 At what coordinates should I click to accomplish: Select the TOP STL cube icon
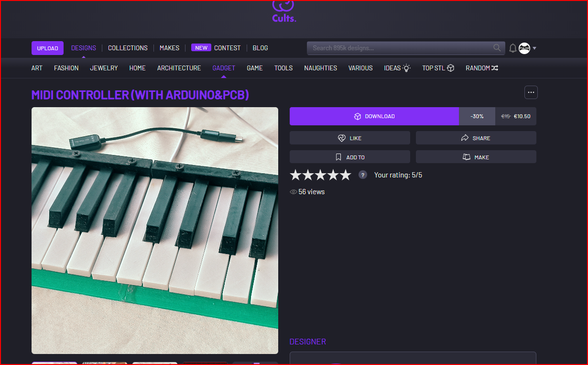450,68
